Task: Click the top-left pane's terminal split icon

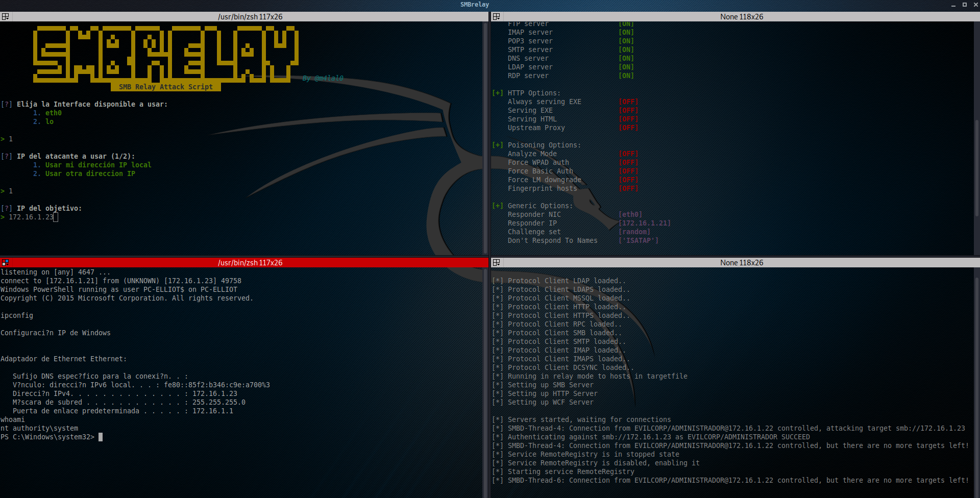Action: point(5,17)
